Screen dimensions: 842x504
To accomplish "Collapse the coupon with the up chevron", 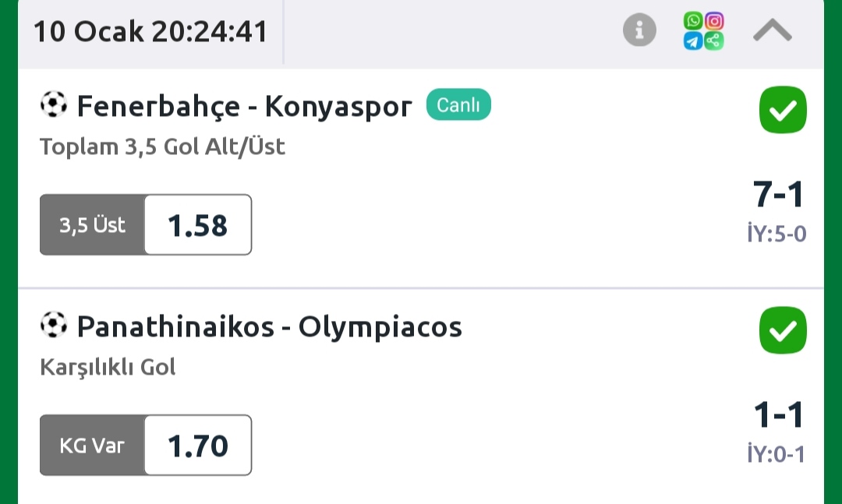I will tap(773, 31).
